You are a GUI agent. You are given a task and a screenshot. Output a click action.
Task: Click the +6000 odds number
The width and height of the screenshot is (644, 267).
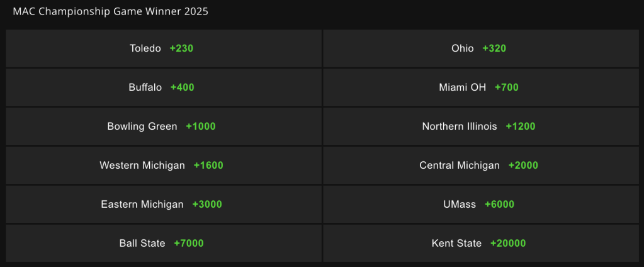click(x=499, y=205)
